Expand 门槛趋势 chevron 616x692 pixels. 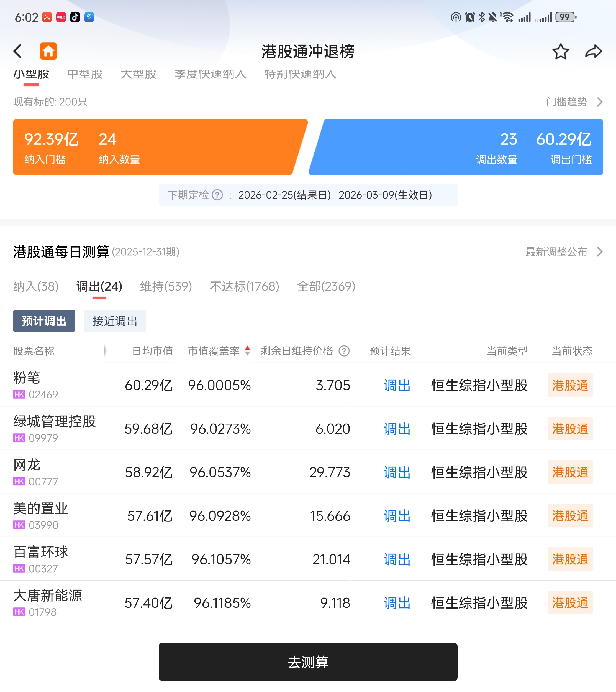[x=599, y=102]
